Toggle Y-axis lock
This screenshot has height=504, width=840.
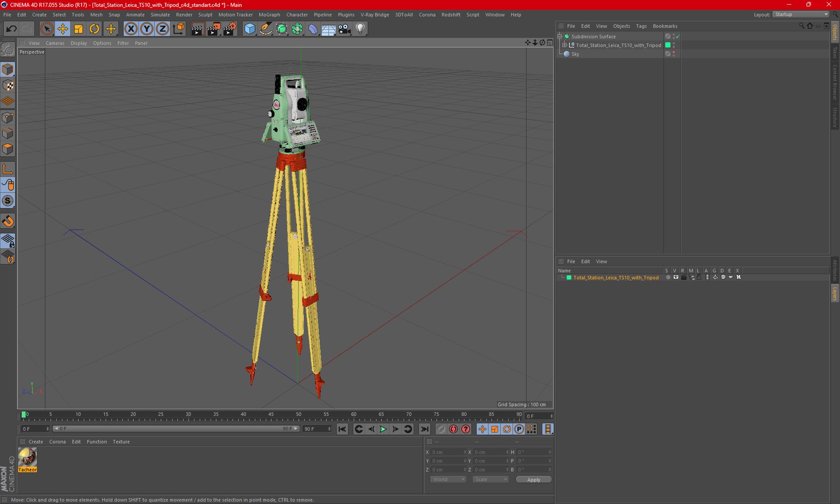click(147, 29)
